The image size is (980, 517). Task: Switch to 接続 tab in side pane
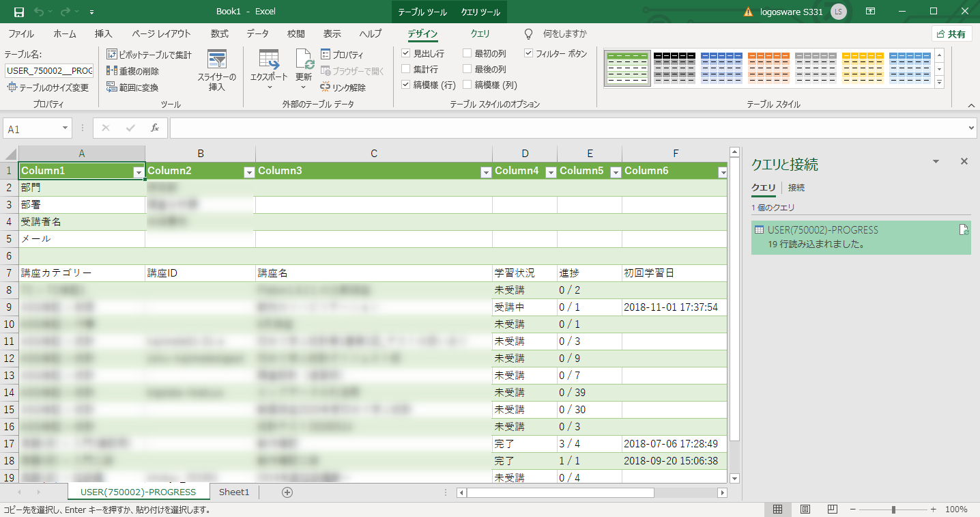(x=796, y=187)
